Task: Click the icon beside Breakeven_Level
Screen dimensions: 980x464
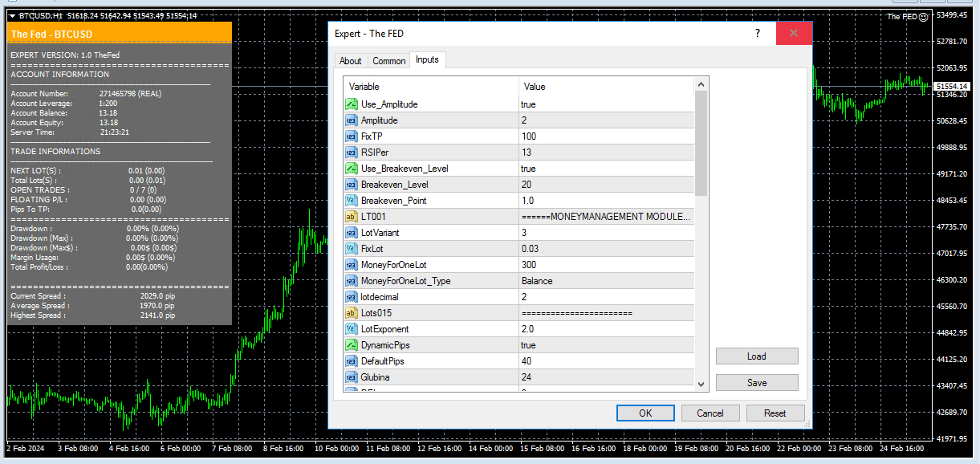Action: click(x=351, y=185)
